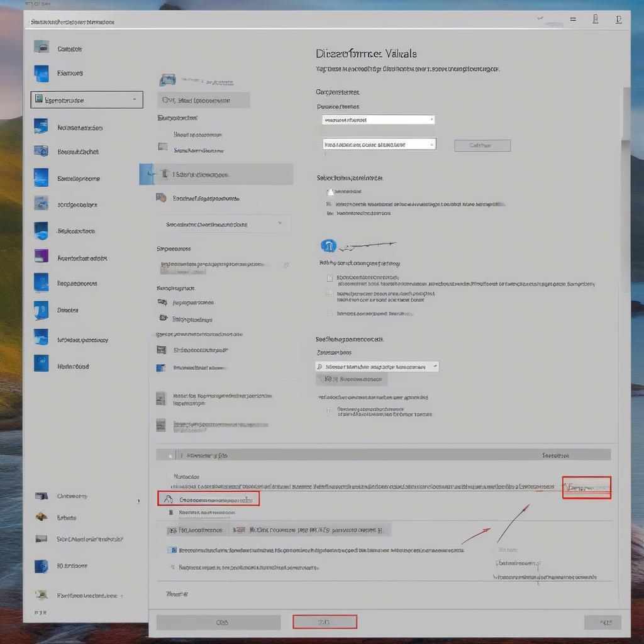The height and width of the screenshot is (644, 644).
Task: Click the magnifier icon inside the lower combo box
Action: pyautogui.click(x=320, y=367)
